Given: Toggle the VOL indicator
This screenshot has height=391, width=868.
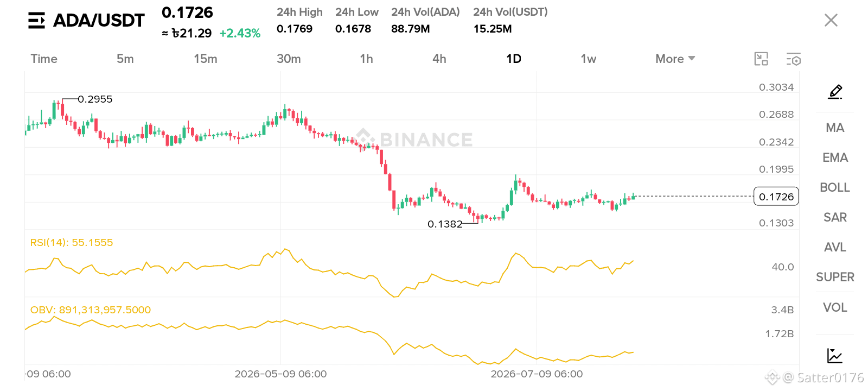Looking at the screenshot, I should pyautogui.click(x=835, y=307).
